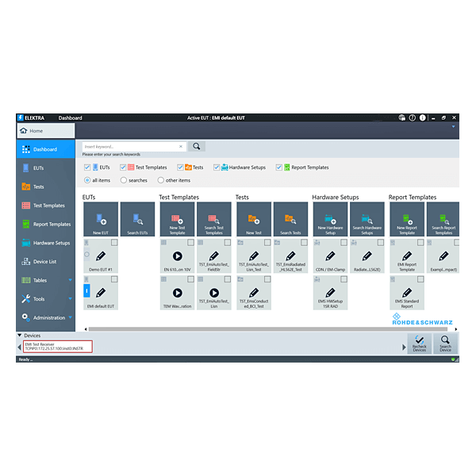This screenshot has height=476, width=476.
Task: Click the Search Device icon
Action: (x=446, y=341)
